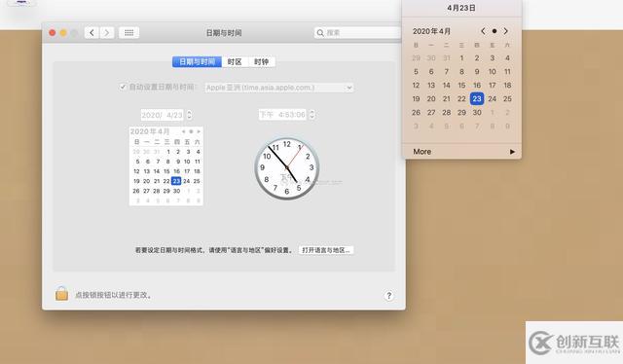The width and height of the screenshot is (623, 364).
Task: Click the lock icon to make changes
Action: pos(61,293)
